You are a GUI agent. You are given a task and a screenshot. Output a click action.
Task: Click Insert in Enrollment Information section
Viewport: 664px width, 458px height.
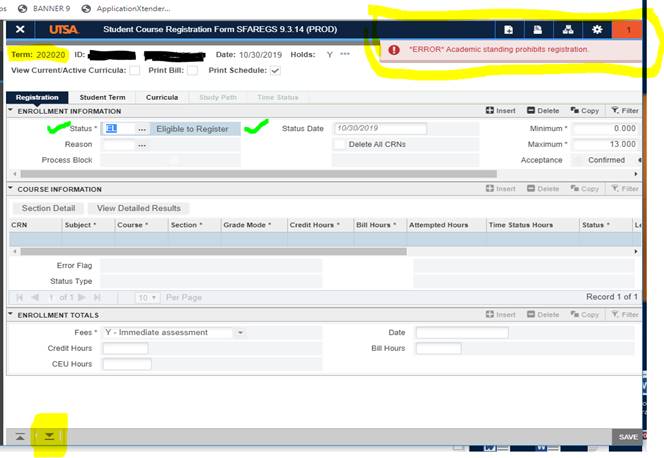pos(503,111)
